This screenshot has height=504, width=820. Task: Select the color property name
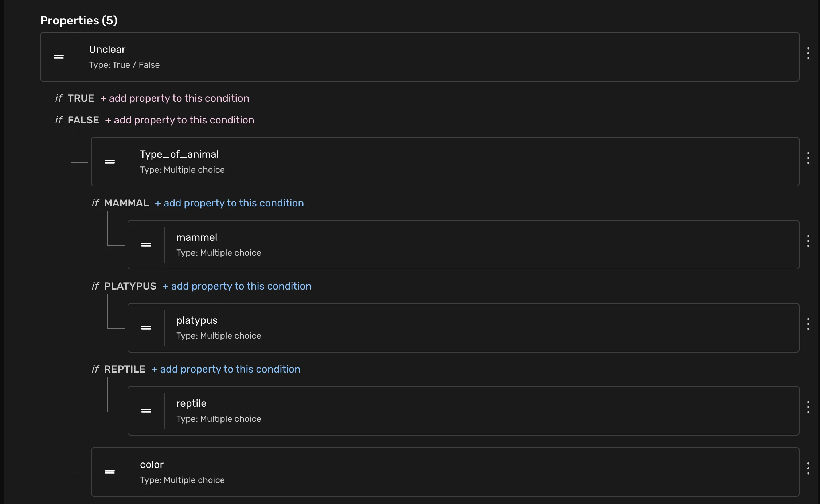point(152,465)
